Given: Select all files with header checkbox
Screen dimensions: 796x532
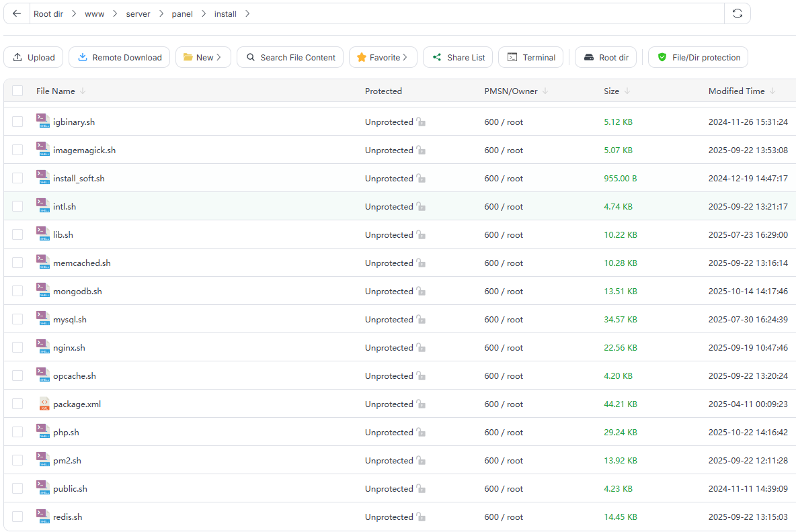Looking at the screenshot, I should pos(17,91).
